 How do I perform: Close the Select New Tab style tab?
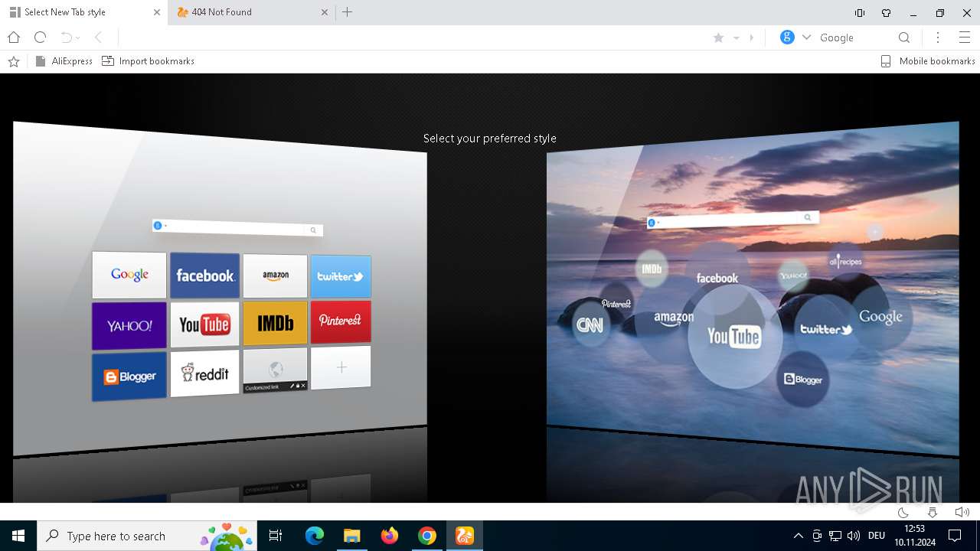156,12
